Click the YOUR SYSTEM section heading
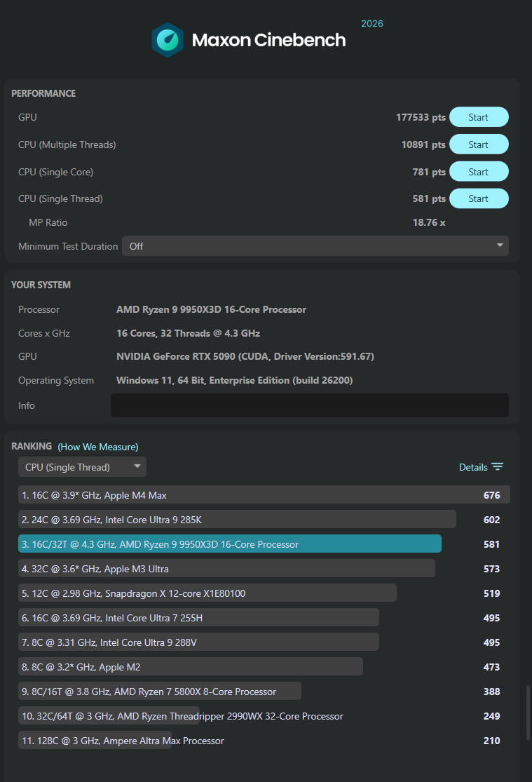Screen dimensions: 532x782 click(41, 285)
